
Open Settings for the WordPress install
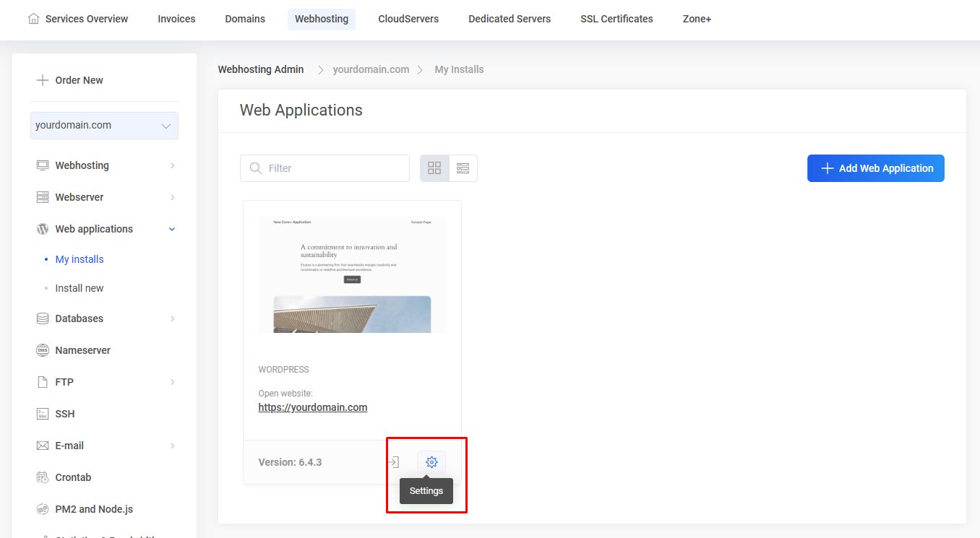click(x=431, y=462)
